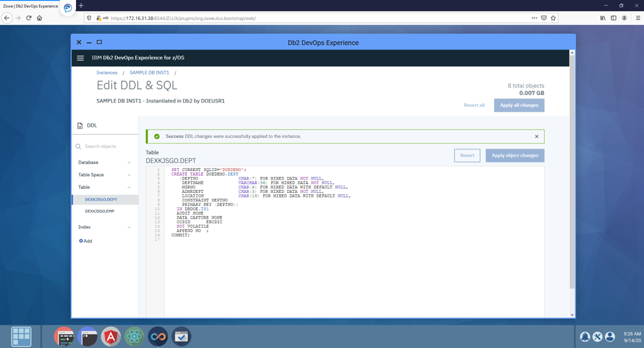Click the Add object link
The image size is (644, 348).
coord(85,241)
